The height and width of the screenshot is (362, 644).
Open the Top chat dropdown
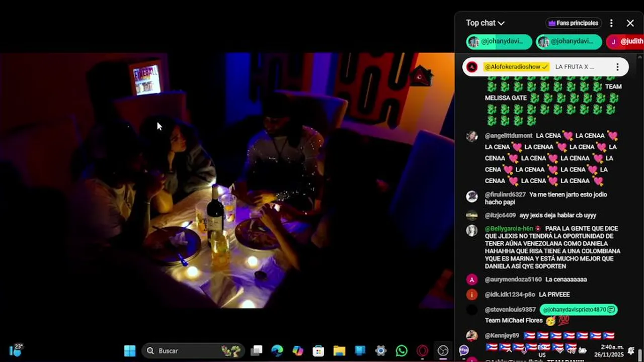point(485,23)
